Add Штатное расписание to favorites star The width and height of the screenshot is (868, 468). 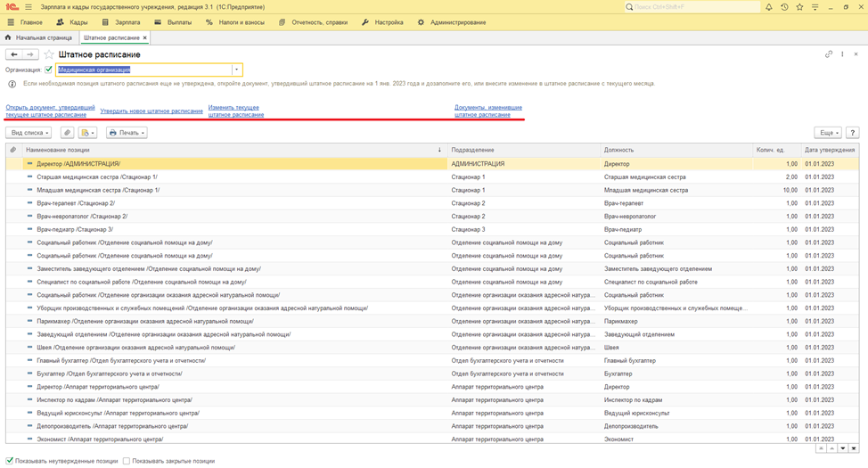point(49,54)
